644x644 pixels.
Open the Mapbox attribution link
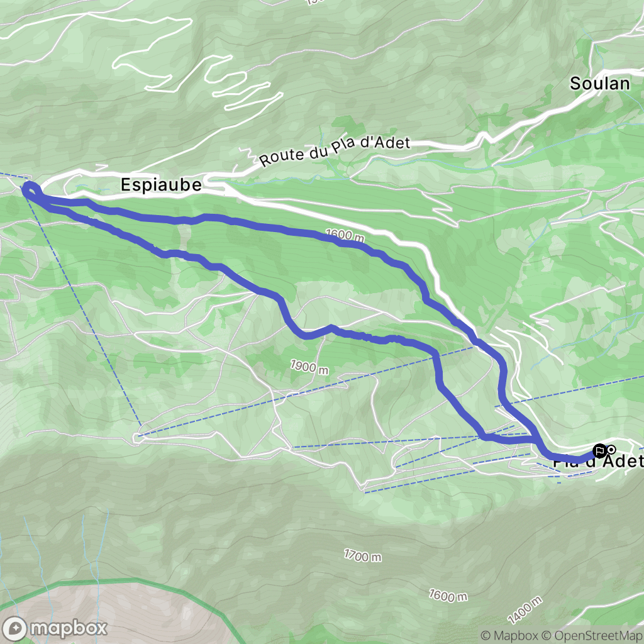point(509,636)
